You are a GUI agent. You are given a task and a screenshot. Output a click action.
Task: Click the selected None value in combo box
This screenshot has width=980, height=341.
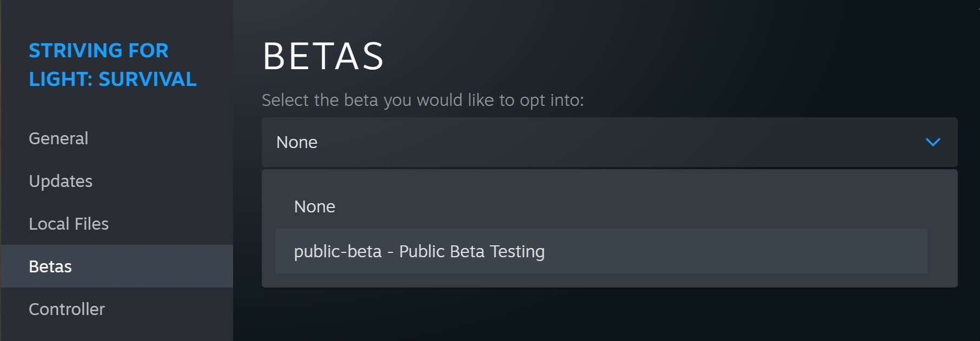tap(297, 142)
